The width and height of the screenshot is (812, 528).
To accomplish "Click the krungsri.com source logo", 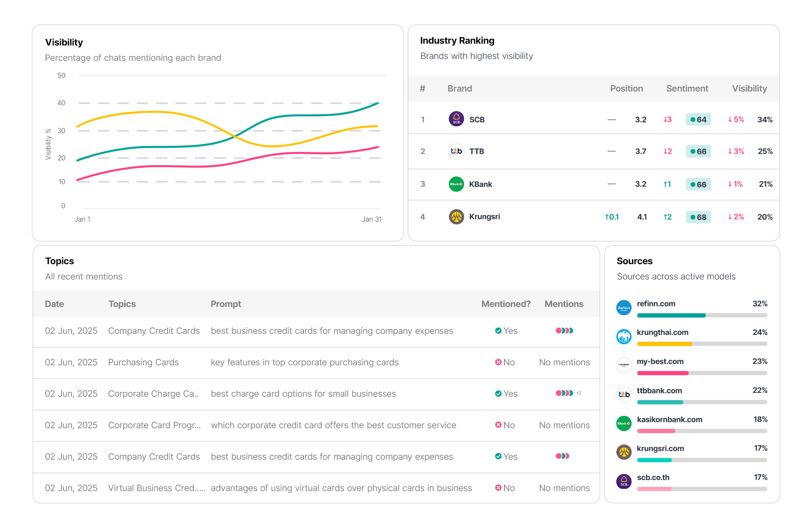I will pyautogui.click(x=624, y=452).
